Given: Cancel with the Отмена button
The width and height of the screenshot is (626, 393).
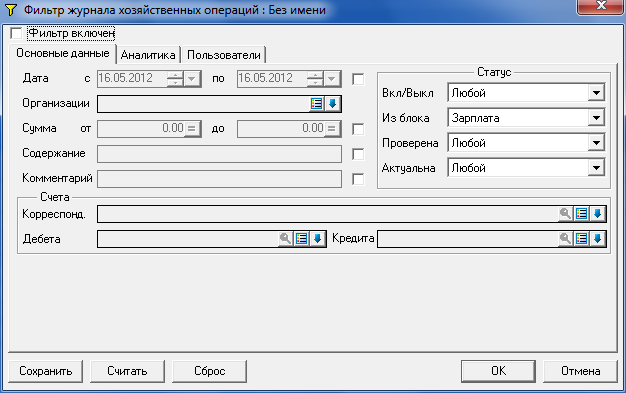Looking at the screenshot, I should click(x=580, y=371).
